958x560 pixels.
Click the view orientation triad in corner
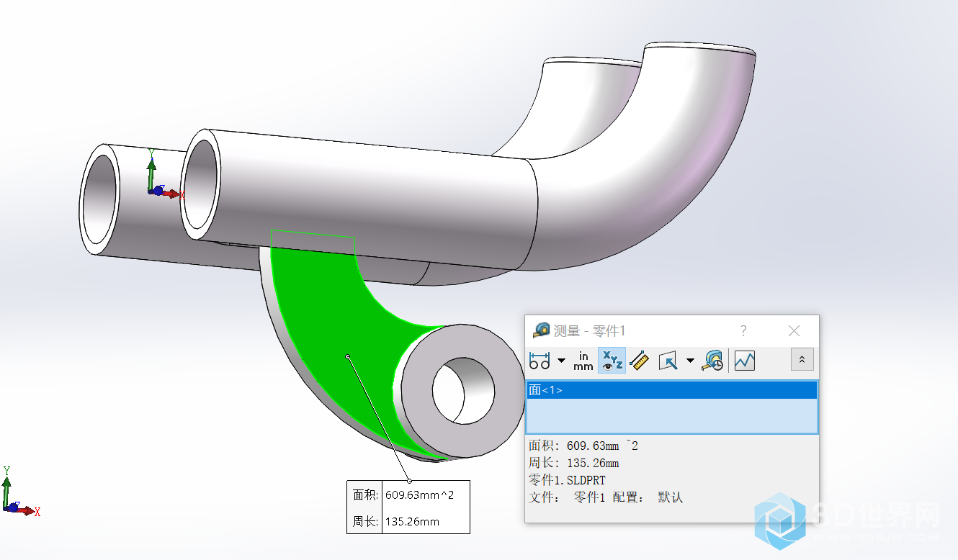click(x=20, y=493)
